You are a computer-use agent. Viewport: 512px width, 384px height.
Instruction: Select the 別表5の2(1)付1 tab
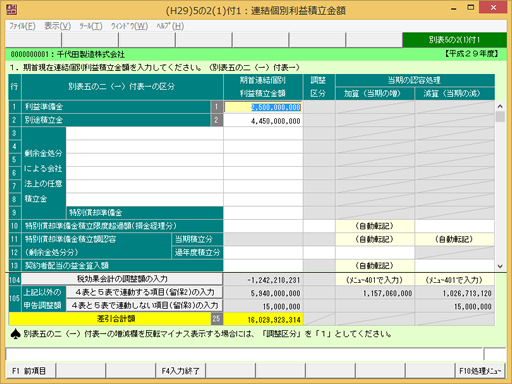click(455, 40)
